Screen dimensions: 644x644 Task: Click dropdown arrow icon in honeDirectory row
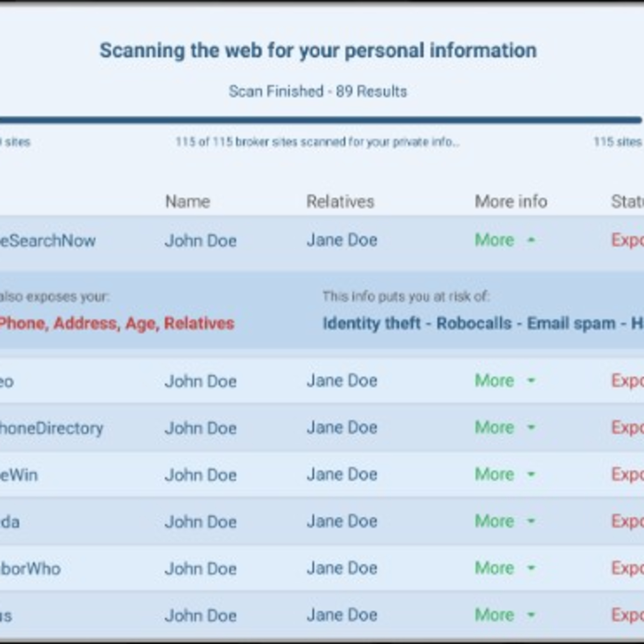(531, 427)
